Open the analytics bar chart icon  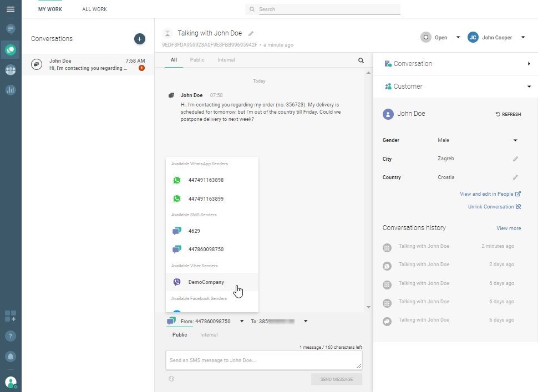point(11,90)
